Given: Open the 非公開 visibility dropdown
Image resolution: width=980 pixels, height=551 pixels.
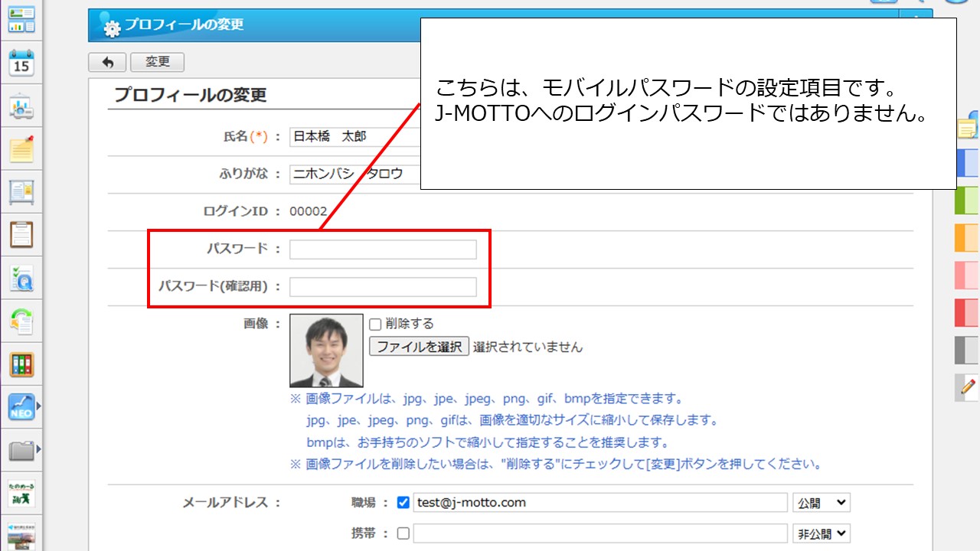Looking at the screenshot, I should pyautogui.click(x=822, y=533).
